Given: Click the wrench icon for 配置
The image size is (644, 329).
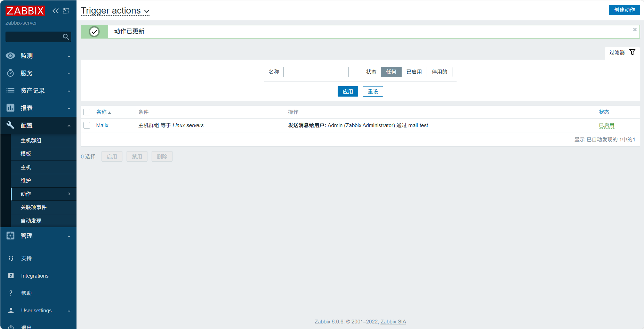Looking at the screenshot, I should [x=10, y=125].
